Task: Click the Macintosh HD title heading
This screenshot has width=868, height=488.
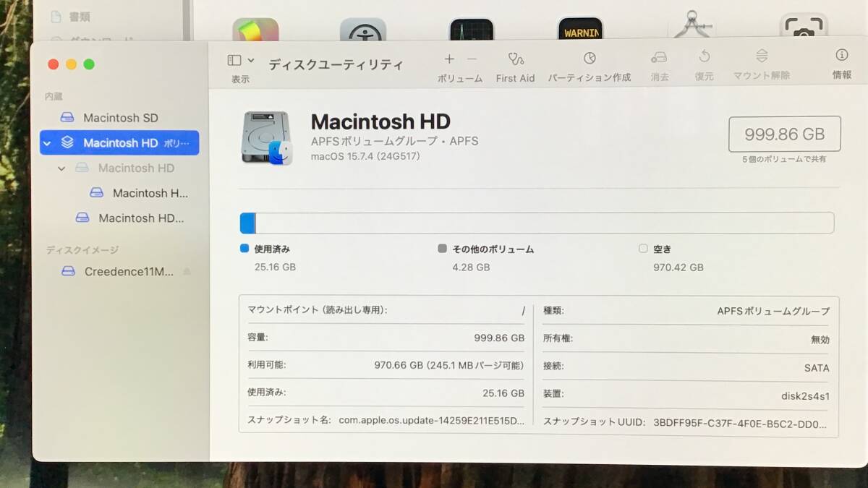Action: click(x=380, y=121)
